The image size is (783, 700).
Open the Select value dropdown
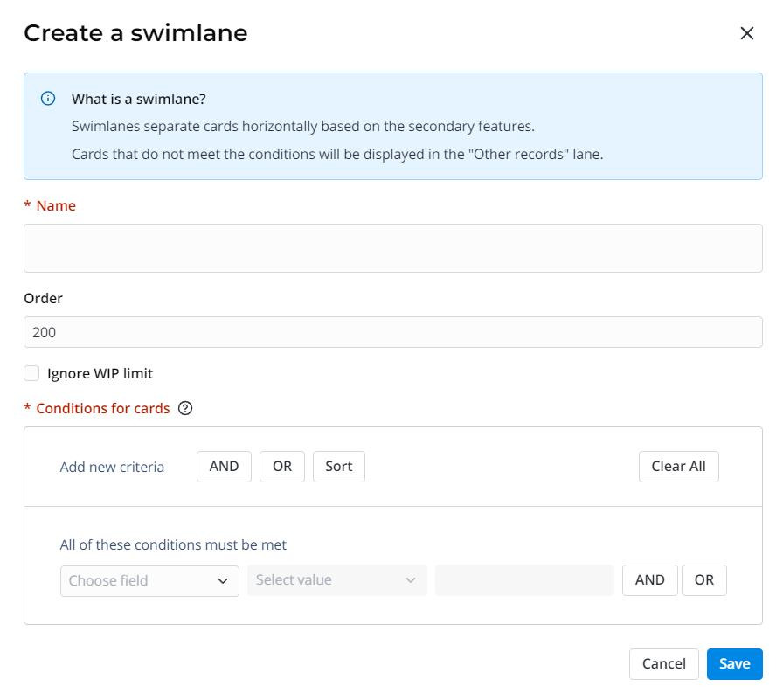328,580
